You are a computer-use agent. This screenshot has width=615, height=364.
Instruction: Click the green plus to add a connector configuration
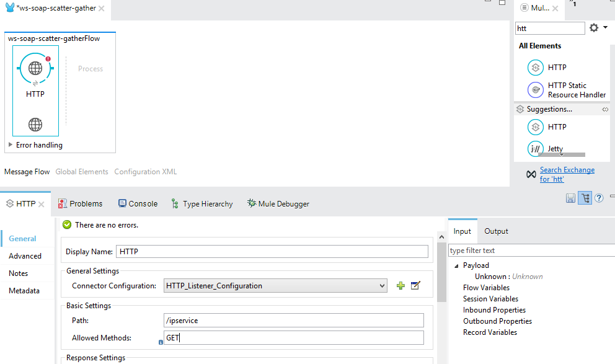[400, 285]
